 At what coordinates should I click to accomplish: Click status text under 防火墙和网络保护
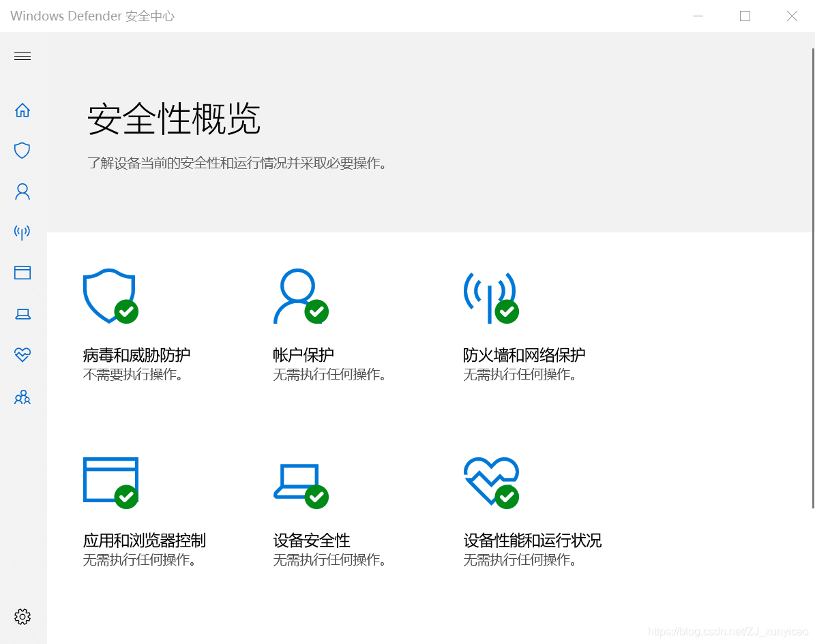pos(520,374)
